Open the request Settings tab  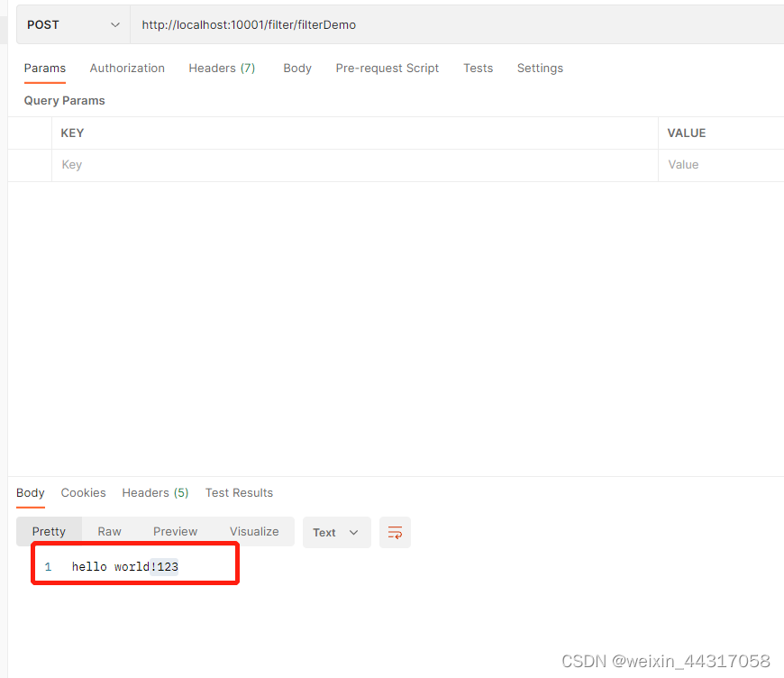pyautogui.click(x=540, y=68)
